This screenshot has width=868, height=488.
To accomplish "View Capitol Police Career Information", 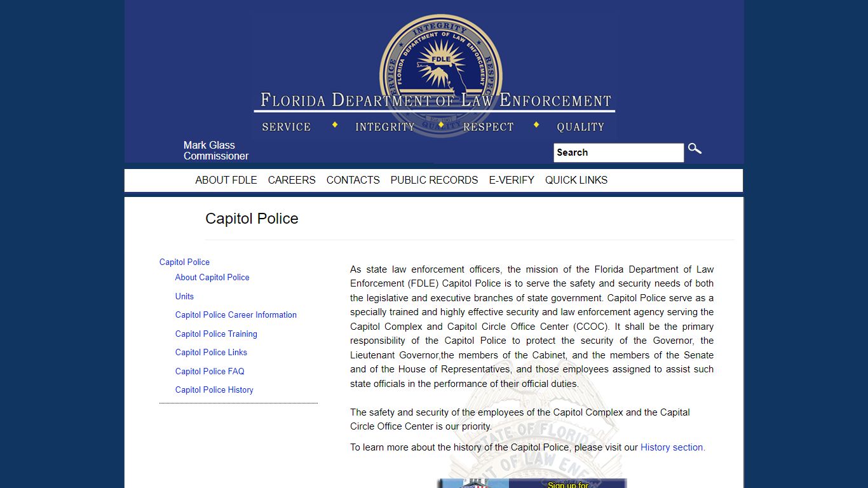I will tap(236, 315).
